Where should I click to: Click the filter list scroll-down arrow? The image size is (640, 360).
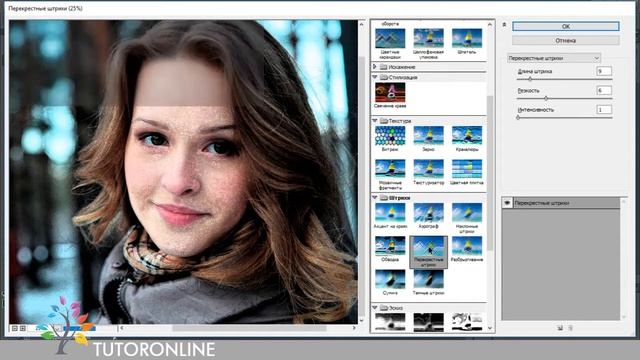tap(490, 328)
